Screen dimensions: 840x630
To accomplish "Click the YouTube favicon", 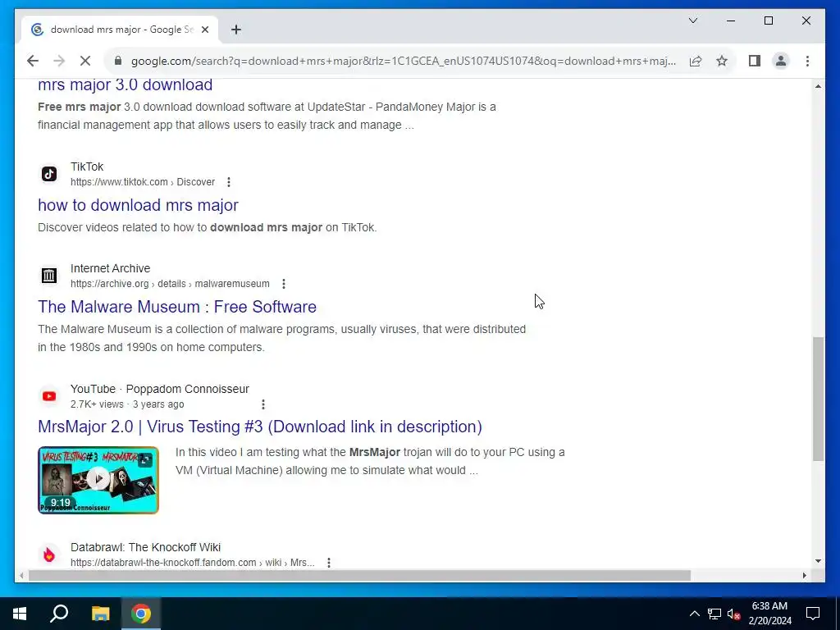I will 49,396.
